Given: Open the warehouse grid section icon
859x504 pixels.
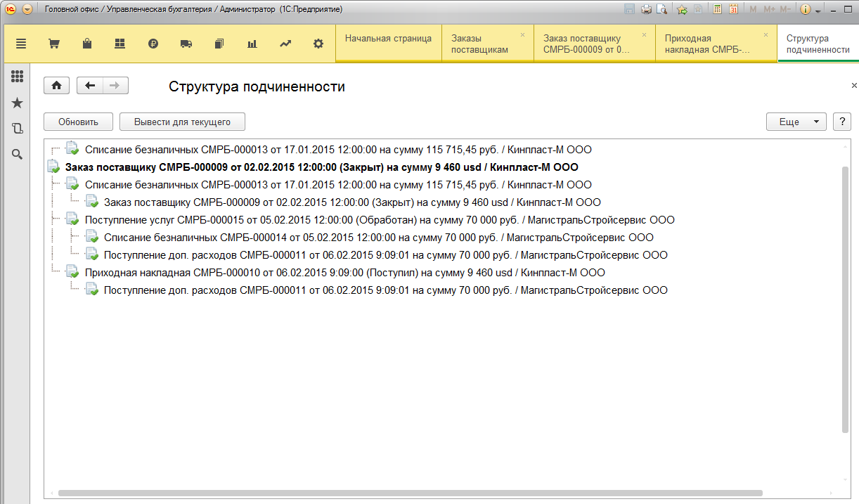Looking at the screenshot, I should (120, 44).
